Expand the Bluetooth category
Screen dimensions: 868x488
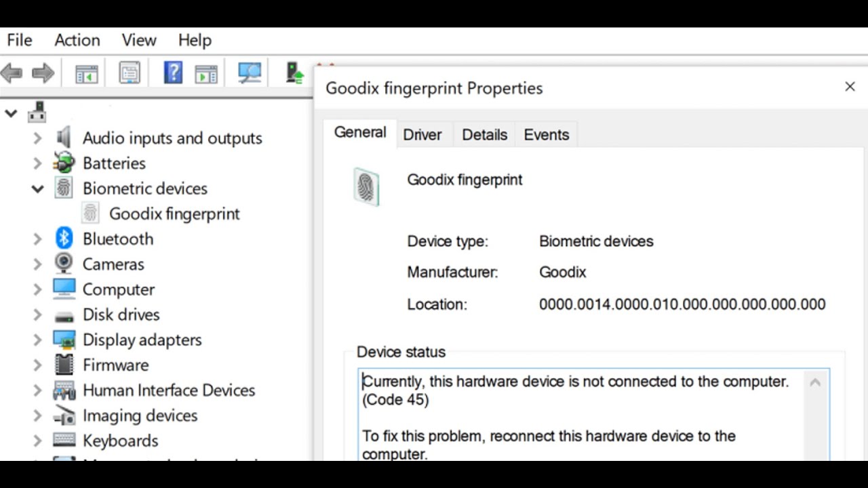(38, 239)
